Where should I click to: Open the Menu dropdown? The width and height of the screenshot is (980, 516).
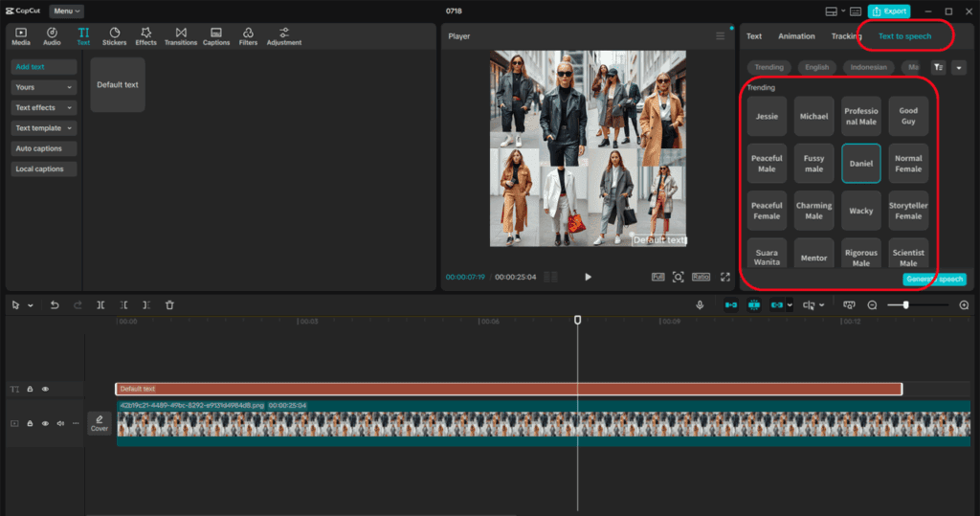(66, 11)
